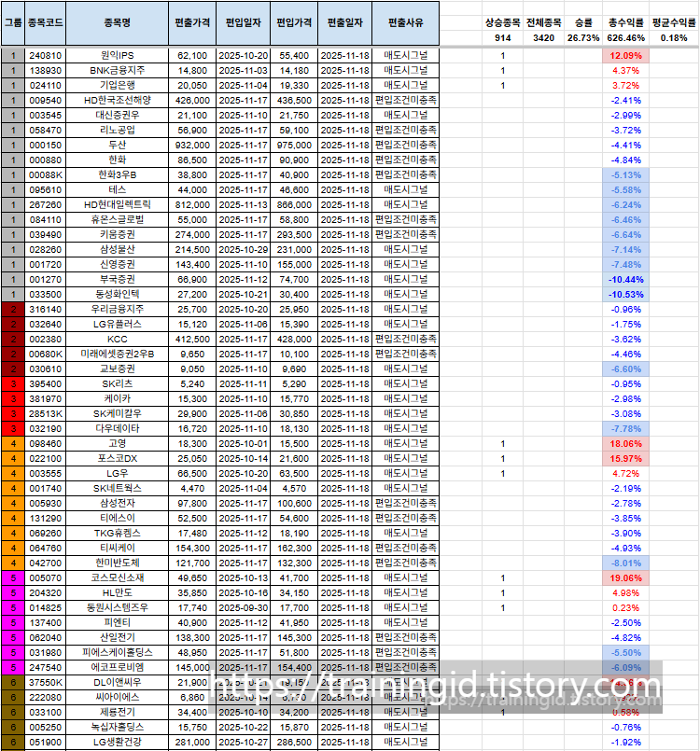The height and width of the screenshot is (751, 700).
Task: Select the 종목명 column header
Action: coord(118,23)
